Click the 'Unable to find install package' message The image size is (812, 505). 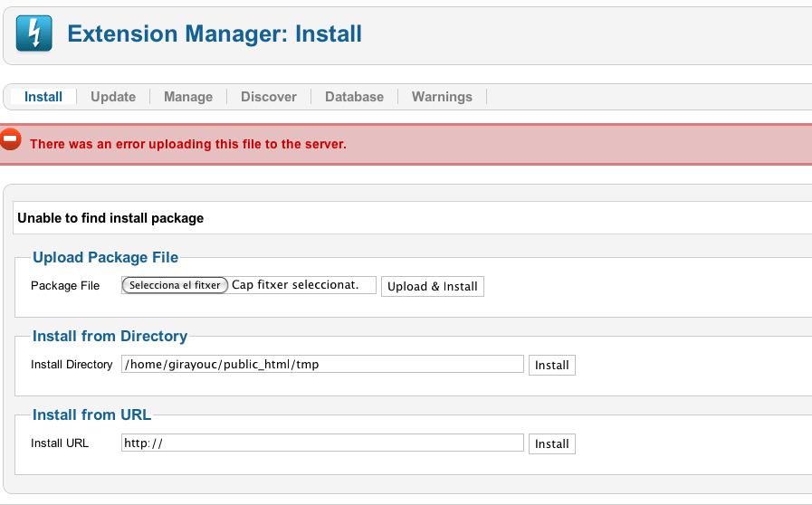point(110,218)
